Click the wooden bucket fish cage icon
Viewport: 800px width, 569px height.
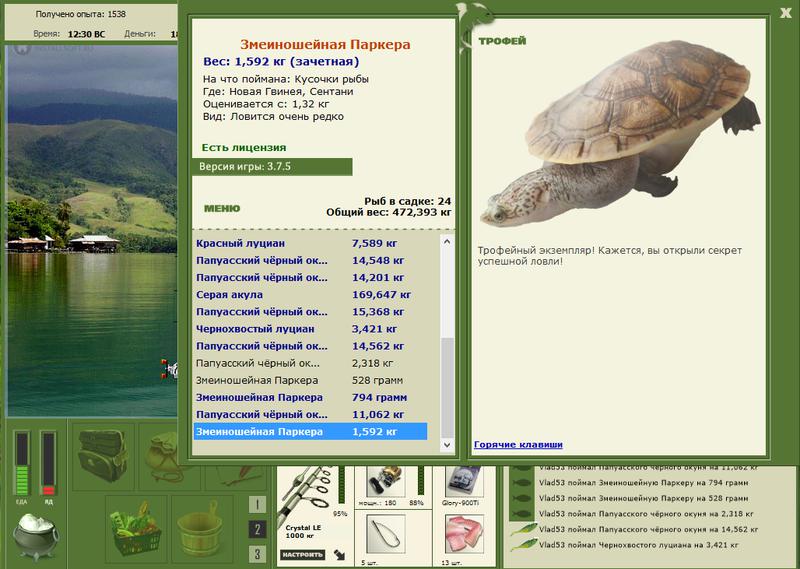(x=201, y=529)
